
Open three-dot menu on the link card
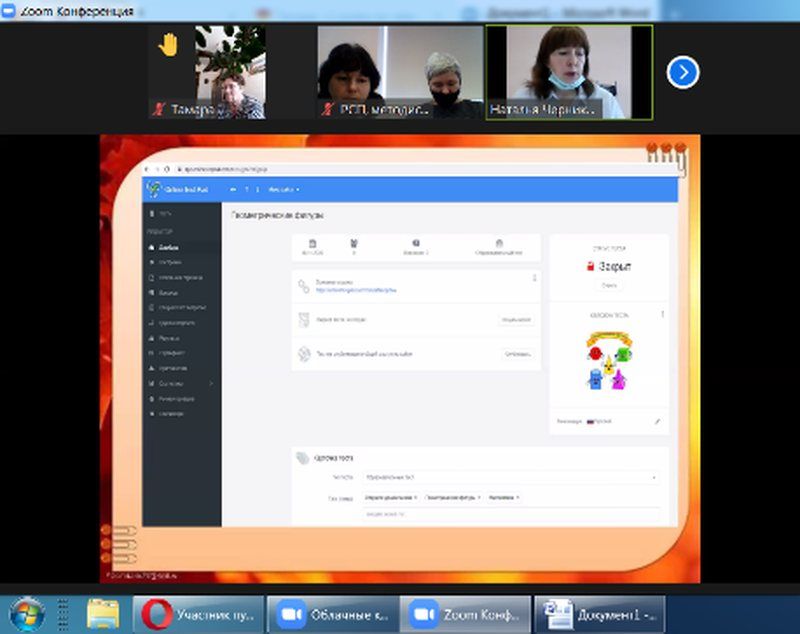(x=534, y=278)
